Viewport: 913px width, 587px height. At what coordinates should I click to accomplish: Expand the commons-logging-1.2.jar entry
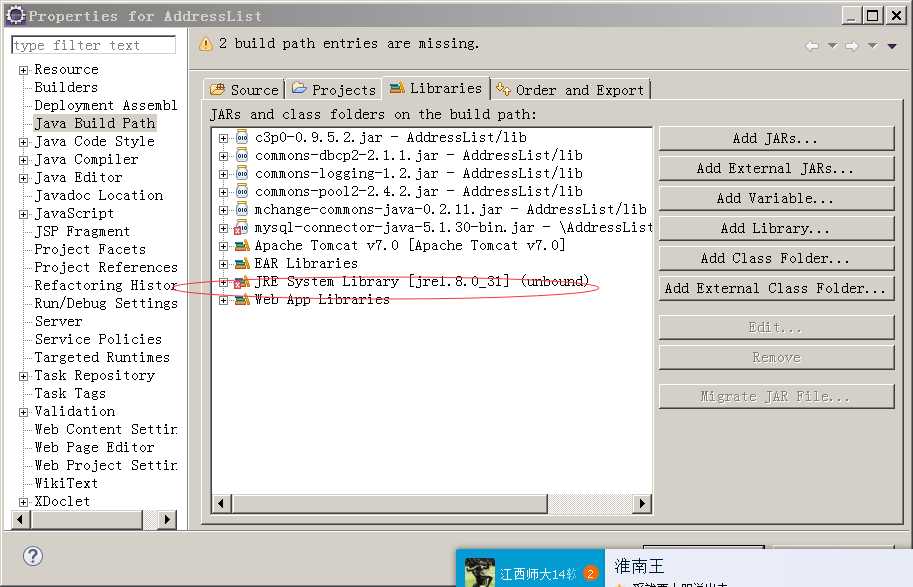pos(223,175)
